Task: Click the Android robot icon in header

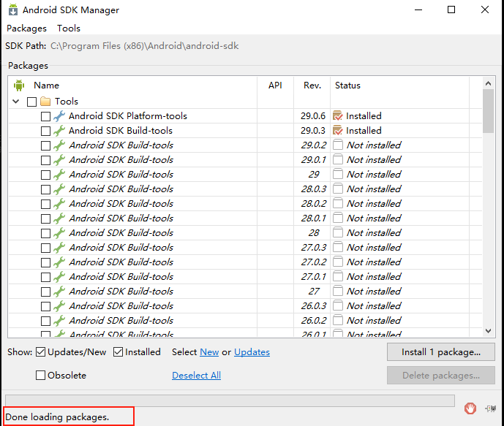Action: (x=19, y=85)
